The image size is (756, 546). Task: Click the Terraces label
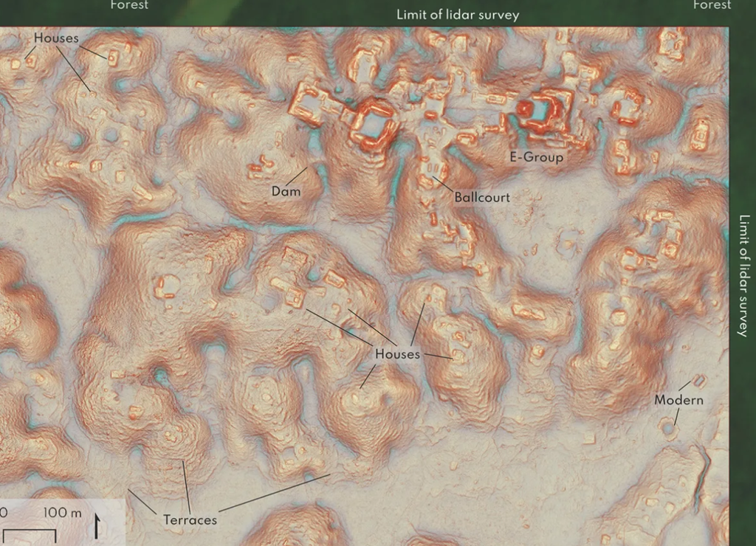pos(190,520)
